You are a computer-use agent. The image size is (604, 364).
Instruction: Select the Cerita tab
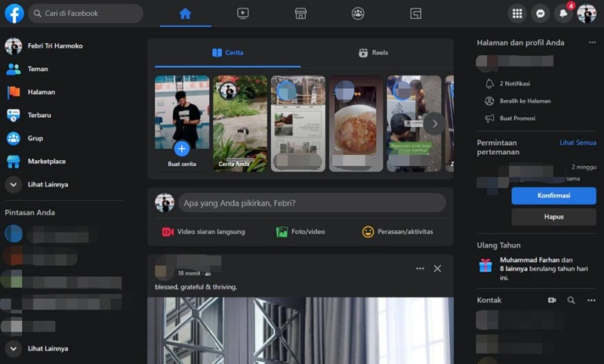(227, 53)
